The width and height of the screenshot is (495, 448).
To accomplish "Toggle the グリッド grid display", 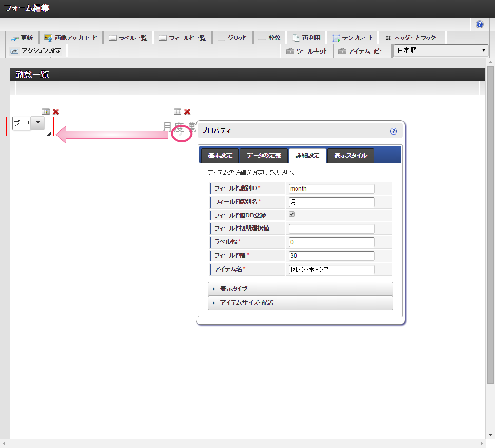I will pyautogui.click(x=232, y=38).
